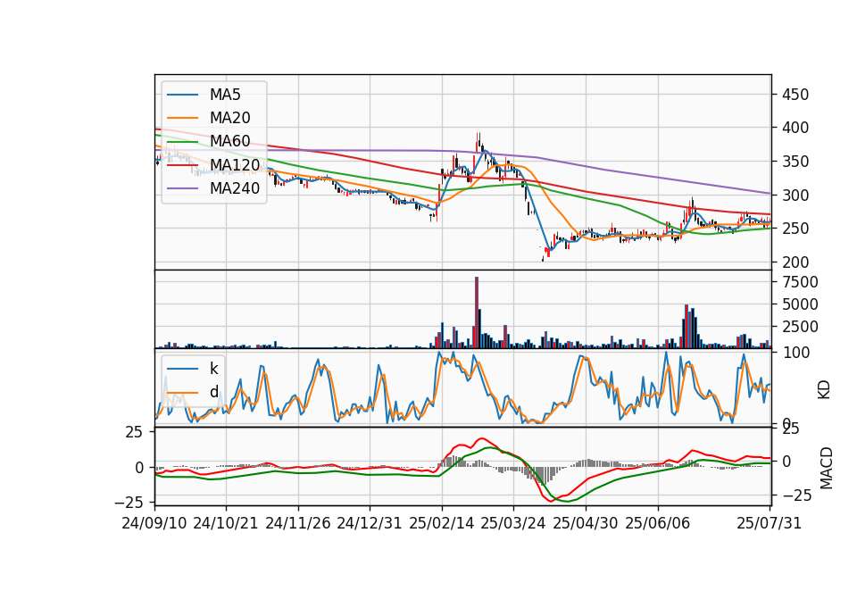Click the tallest volume bar spike
The image size is (857, 616).
point(477,312)
